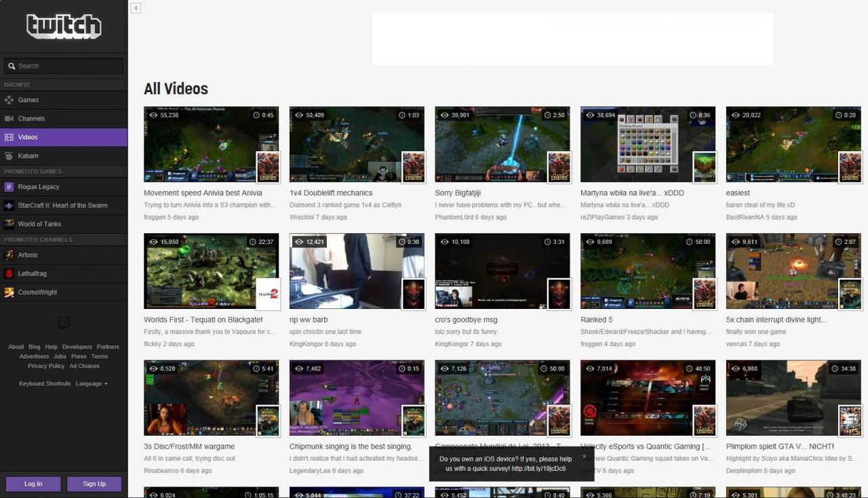868x498 pixels.
Task: Play the Plimplom spielt GTA V thumbnail
Action: coord(793,398)
